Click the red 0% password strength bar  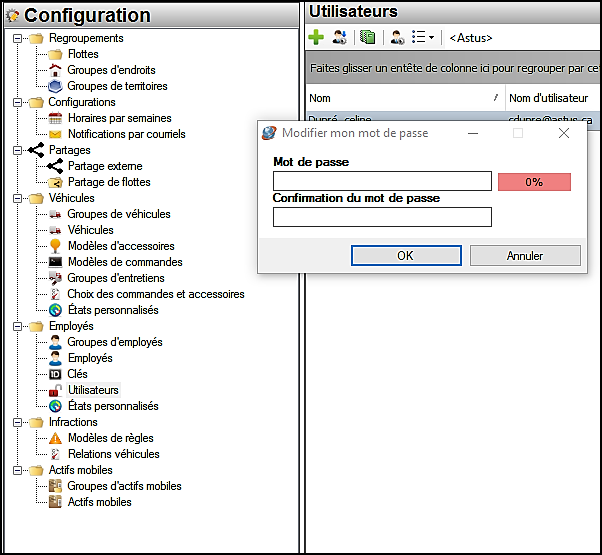click(x=534, y=182)
